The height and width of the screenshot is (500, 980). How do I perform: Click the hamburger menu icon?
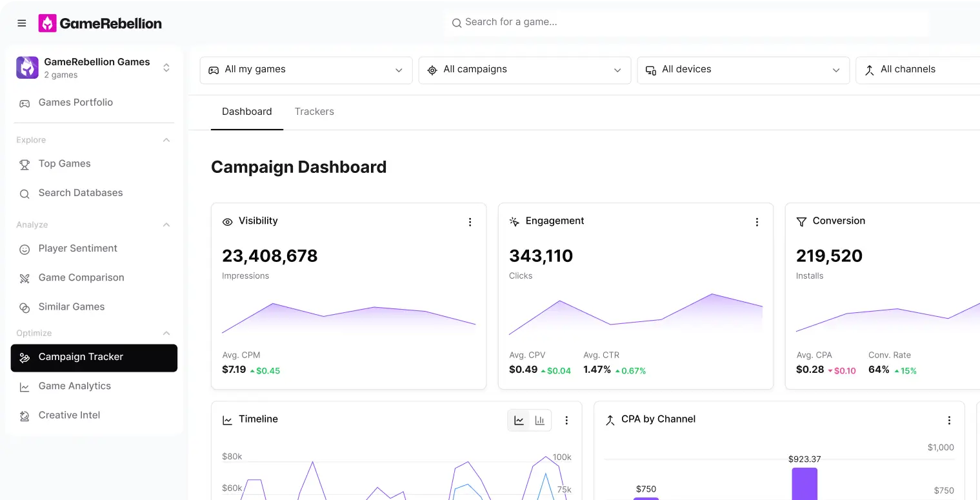22,23
